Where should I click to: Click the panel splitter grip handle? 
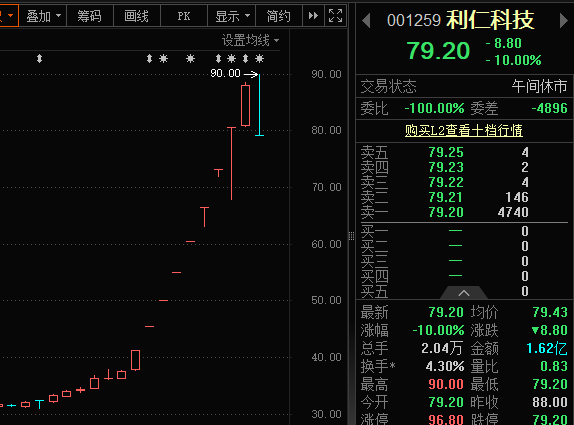click(x=351, y=236)
